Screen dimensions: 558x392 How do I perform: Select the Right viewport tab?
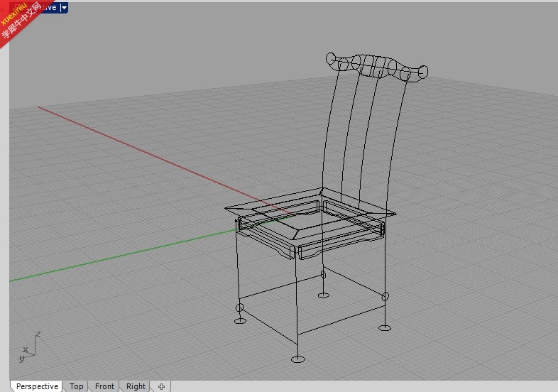[136, 386]
